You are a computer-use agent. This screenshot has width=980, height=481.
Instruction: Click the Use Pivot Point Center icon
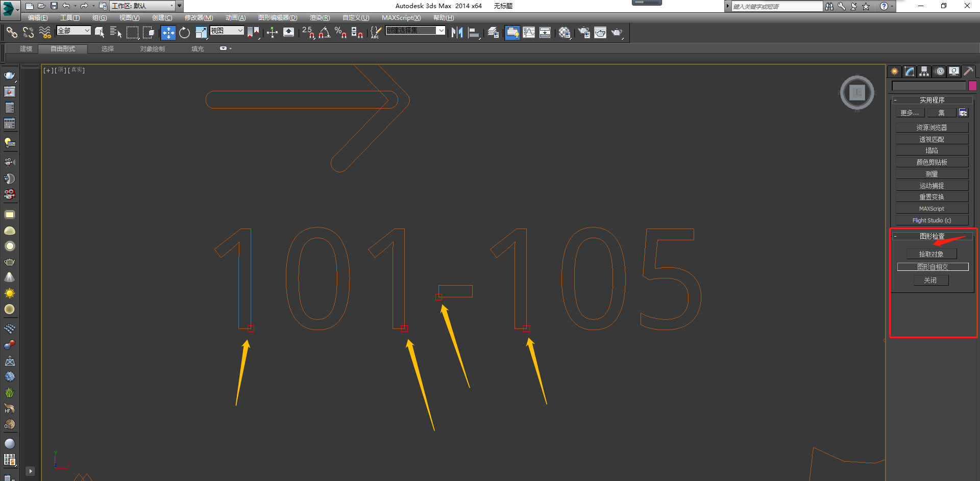(253, 33)
